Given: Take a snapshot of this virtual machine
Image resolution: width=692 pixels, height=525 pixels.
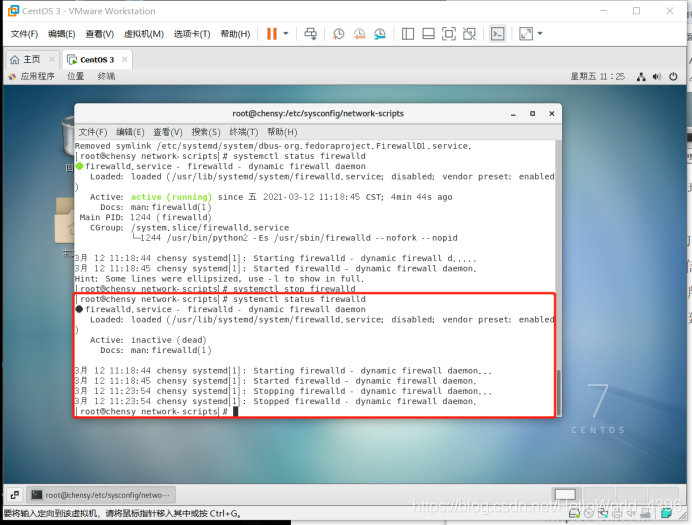Looking at the screenshot, I should point(338,34).
